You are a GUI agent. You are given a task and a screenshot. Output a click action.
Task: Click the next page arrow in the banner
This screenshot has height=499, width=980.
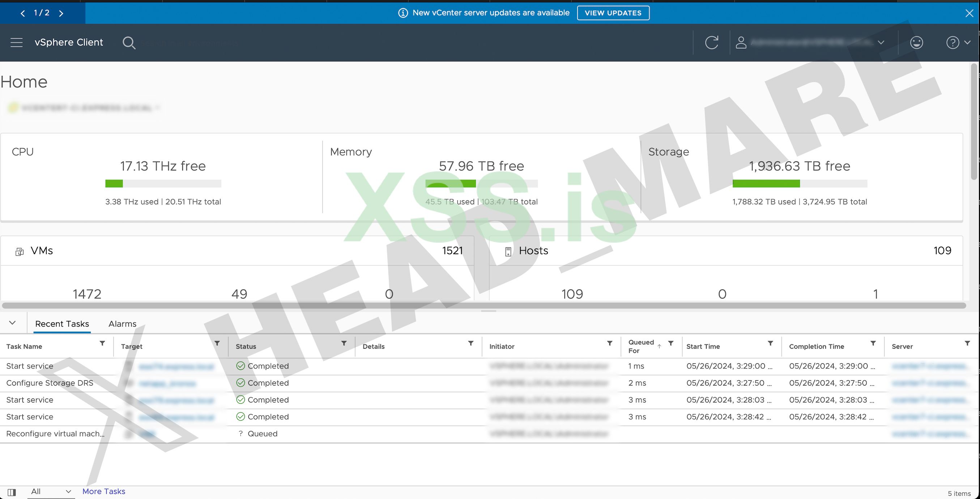(x=61, y=13)
